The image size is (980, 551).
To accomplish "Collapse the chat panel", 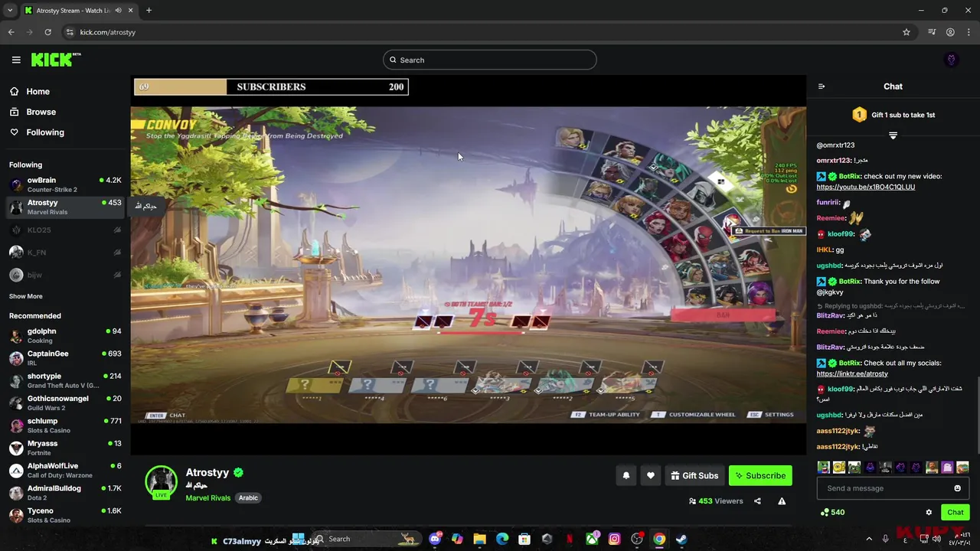I will [x=822, y=86].
